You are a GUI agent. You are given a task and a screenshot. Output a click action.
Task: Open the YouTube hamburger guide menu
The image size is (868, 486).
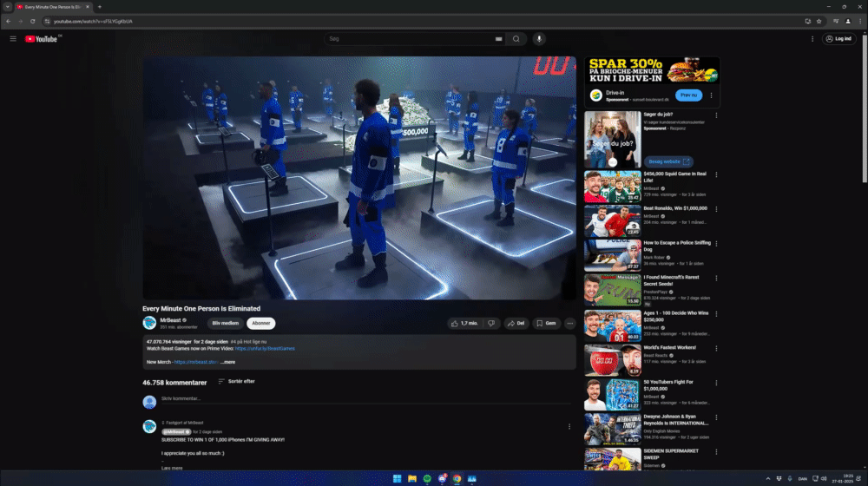(x=13, y=39)
